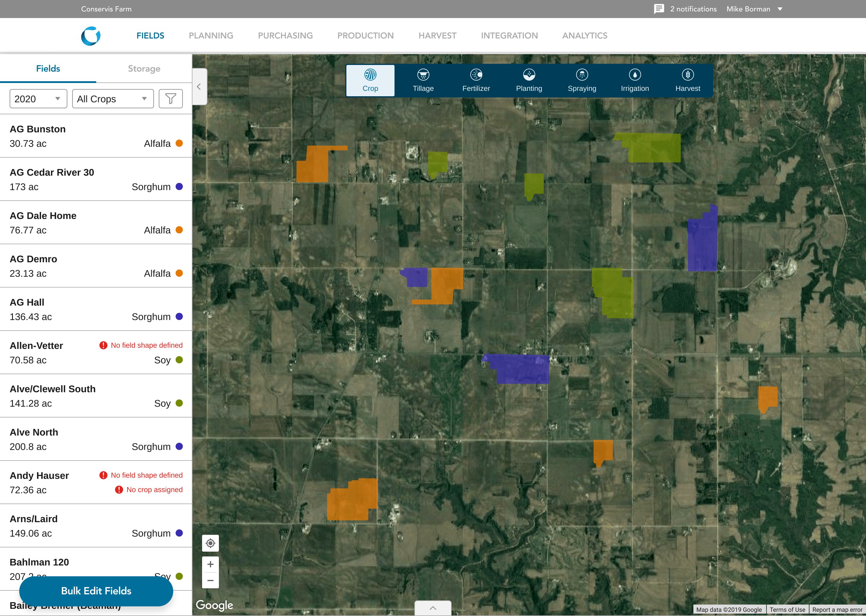Click Arns/Laird purple Sorghum dot

(x=179, y=533)
